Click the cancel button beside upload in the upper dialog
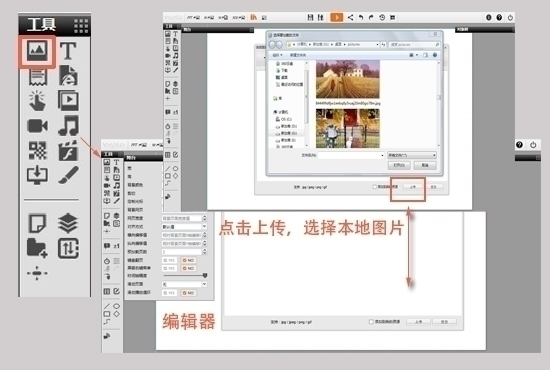This screenshot has width=550, height=370. coord(434,187)
